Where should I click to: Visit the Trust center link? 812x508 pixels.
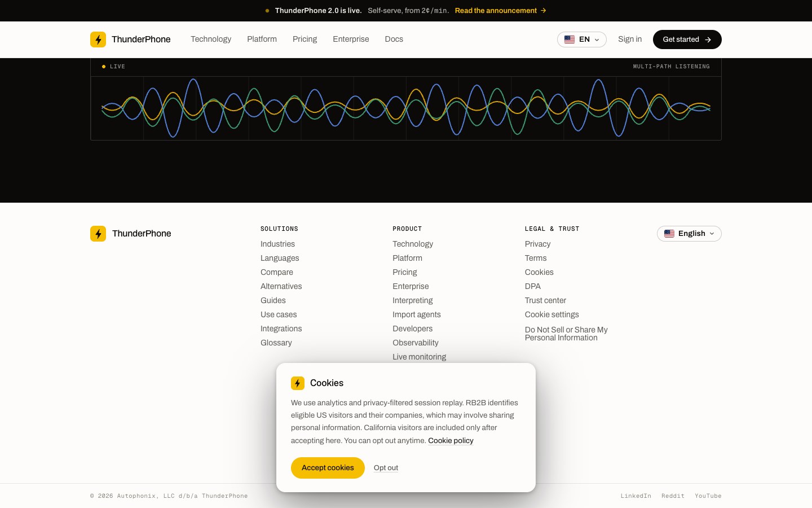click(545, 300)
